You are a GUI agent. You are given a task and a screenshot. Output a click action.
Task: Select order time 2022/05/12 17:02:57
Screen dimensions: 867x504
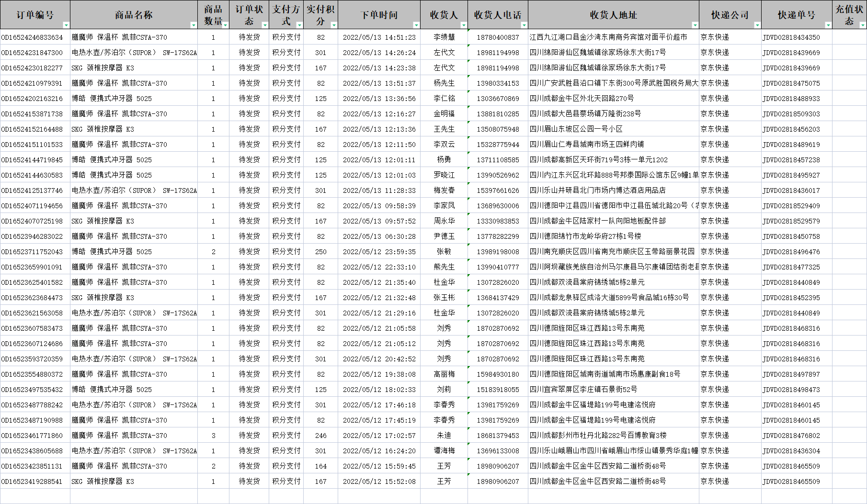click(x=379, y=436)
